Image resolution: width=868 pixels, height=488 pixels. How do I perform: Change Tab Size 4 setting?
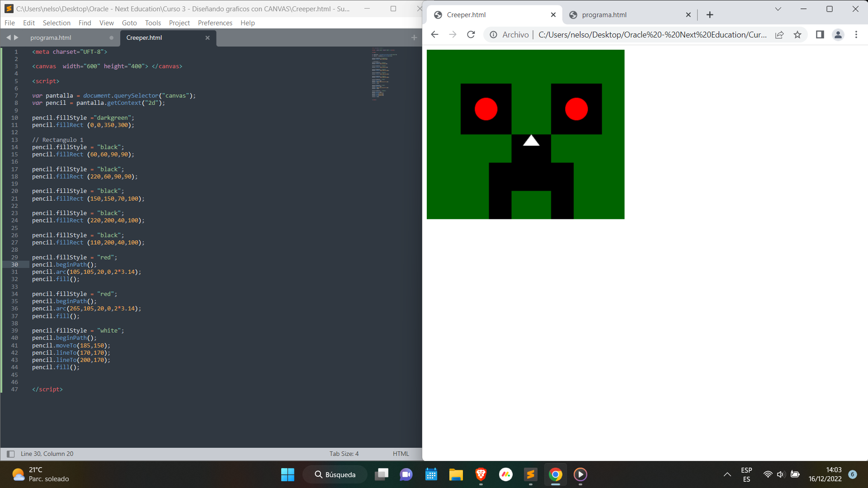pos(344,454)
